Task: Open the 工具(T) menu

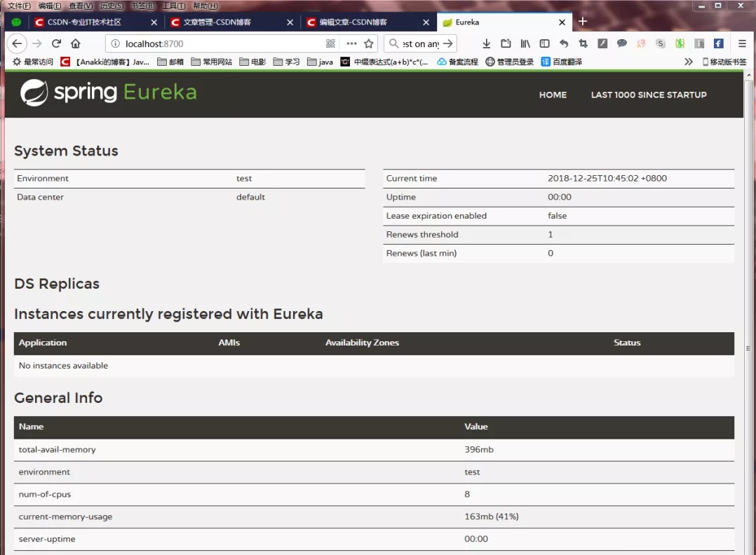Action: click(x=174, y=6)
